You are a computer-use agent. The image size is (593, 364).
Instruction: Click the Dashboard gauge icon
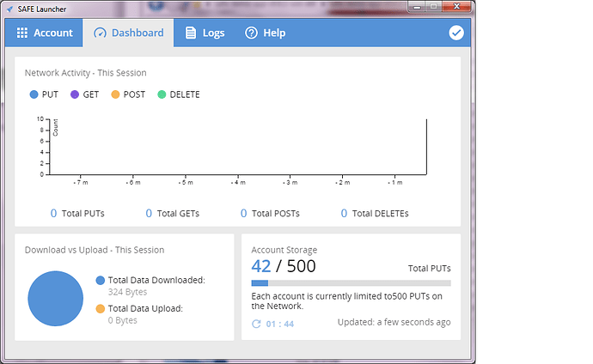[x=100, y=33]
